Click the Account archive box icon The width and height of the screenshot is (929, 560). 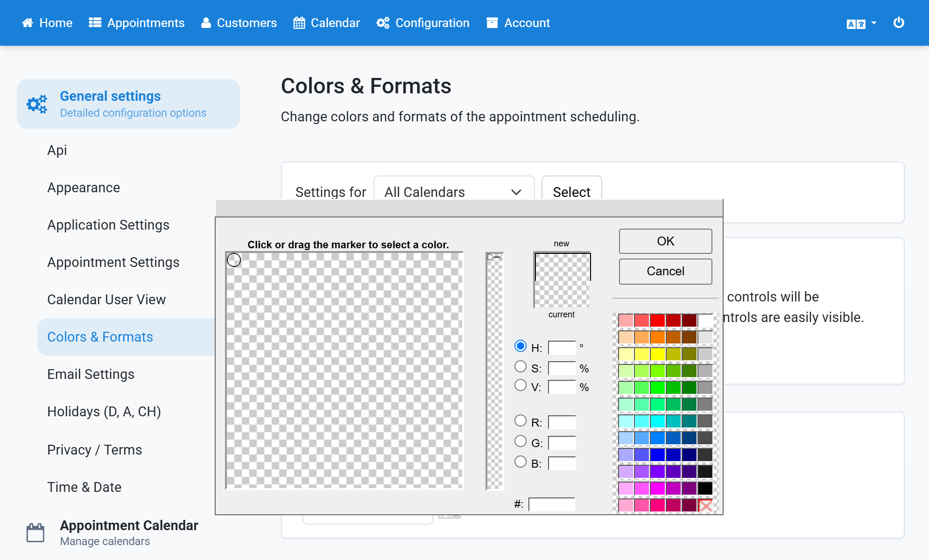492,23
